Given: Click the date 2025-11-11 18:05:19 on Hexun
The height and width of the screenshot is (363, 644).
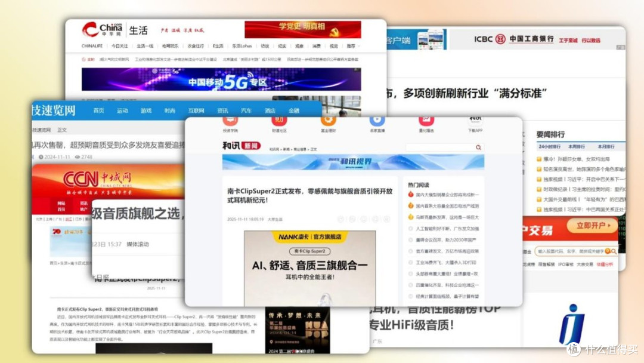Looking at the screenshot, I should point(245,220).
